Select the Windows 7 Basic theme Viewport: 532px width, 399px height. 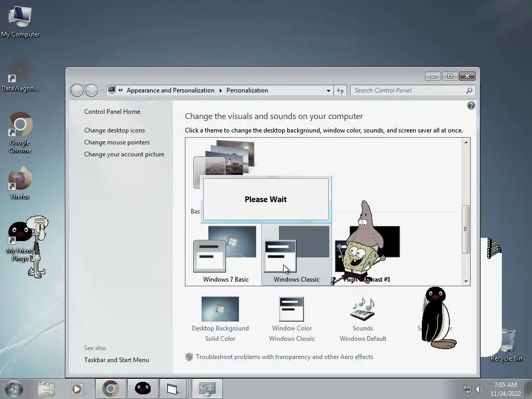pyautogui.click(x=225, y=254)
